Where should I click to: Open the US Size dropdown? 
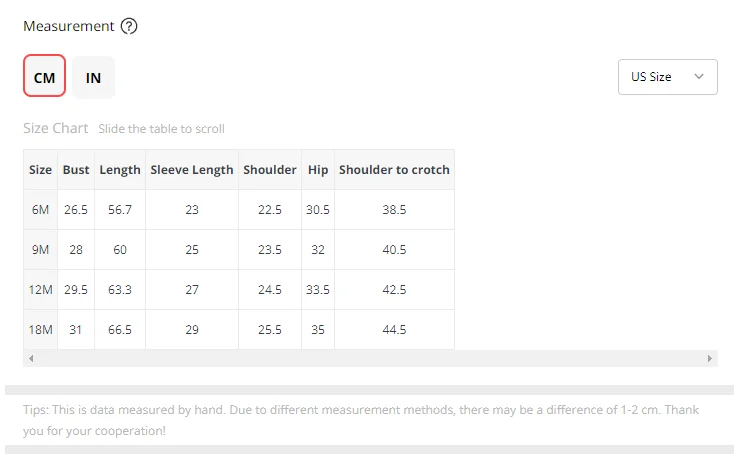tap(668, 77)
